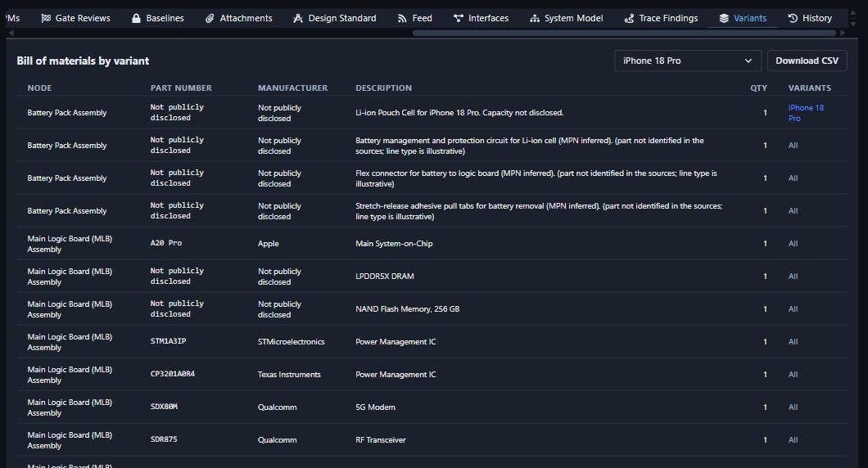
Task: Open the Attachments tab
Action: (x=238, y=18)
